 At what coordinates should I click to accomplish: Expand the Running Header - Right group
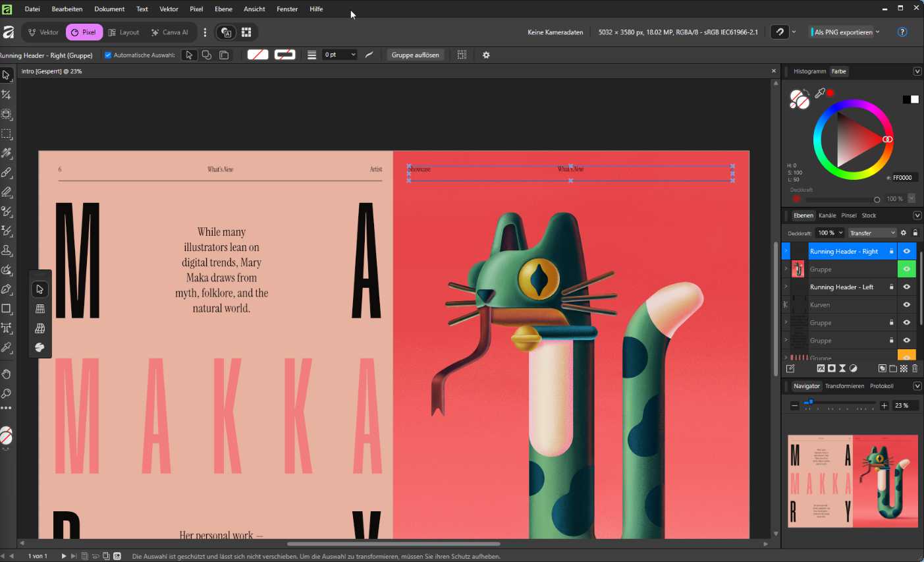pos(786,251)
